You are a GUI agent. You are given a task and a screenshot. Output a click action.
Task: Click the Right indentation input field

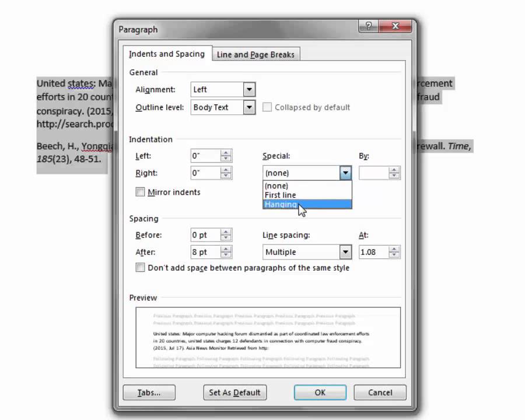[x=205, y=173]
